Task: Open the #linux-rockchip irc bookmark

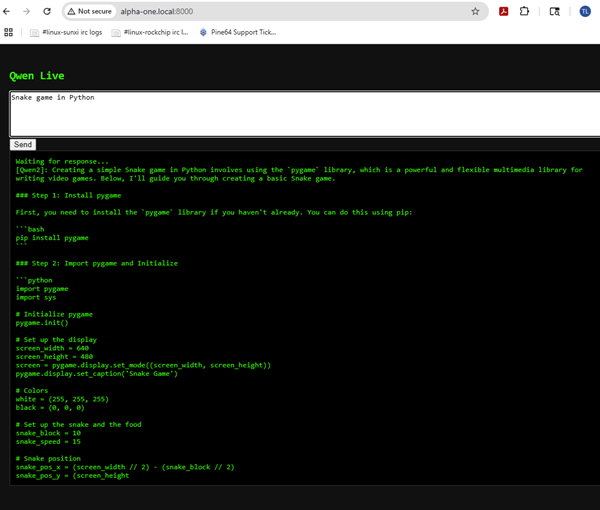Action: [x=150, y=33]
